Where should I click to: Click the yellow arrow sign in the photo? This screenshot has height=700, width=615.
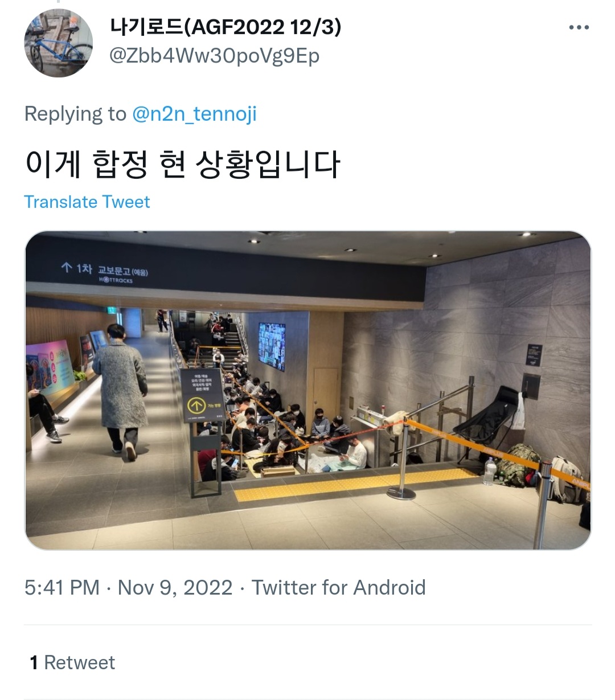[196, 406]
